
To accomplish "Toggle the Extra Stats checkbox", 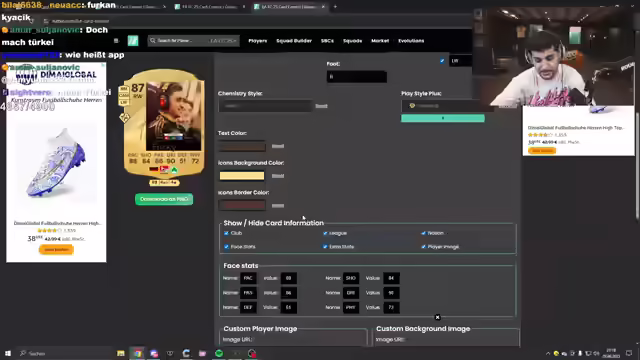I will [x=325, y=247].
